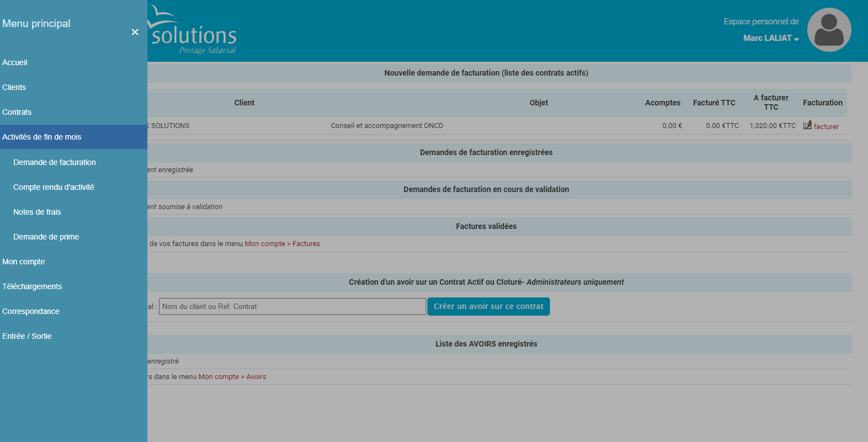Image resolution: width=868 pixels, height=442 pixels.
Task: Open Demande de prime submenu item
Action: [46, 237]
